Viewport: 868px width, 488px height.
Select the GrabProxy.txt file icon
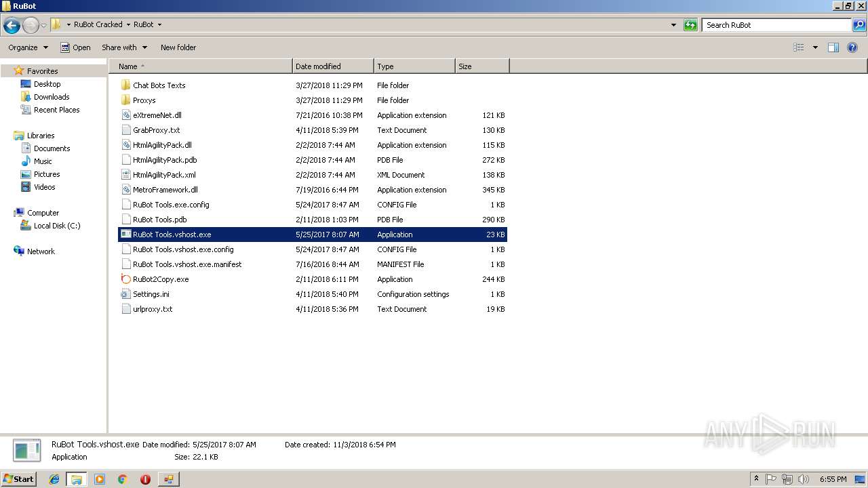coord(125,130)
